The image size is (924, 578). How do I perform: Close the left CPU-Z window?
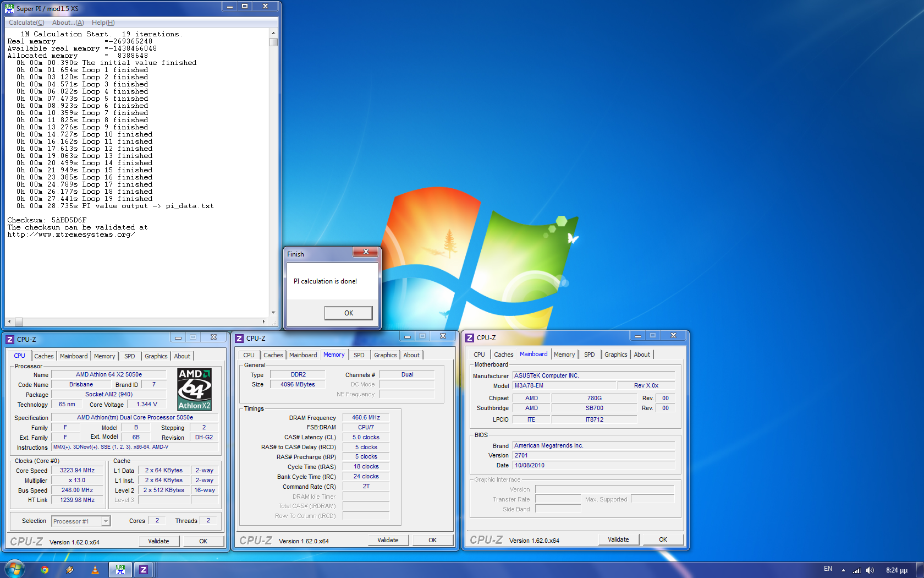(213, 337)
